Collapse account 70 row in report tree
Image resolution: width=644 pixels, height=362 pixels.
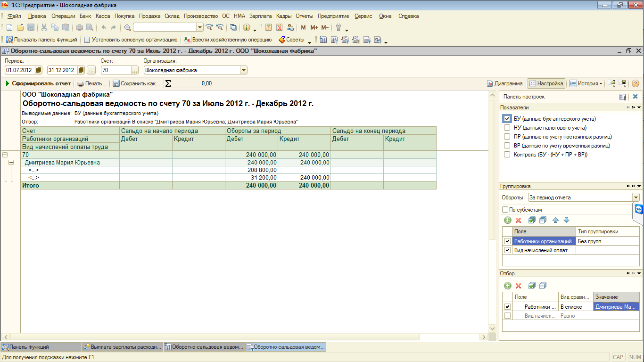(x=5, y=155)
